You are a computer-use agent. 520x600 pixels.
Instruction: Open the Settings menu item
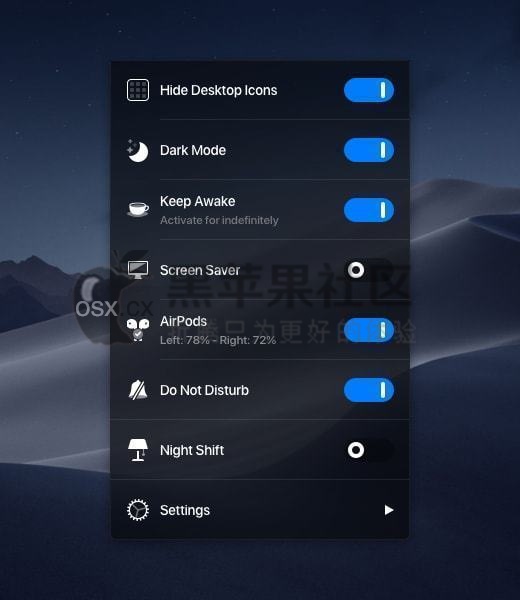(260, 510)
